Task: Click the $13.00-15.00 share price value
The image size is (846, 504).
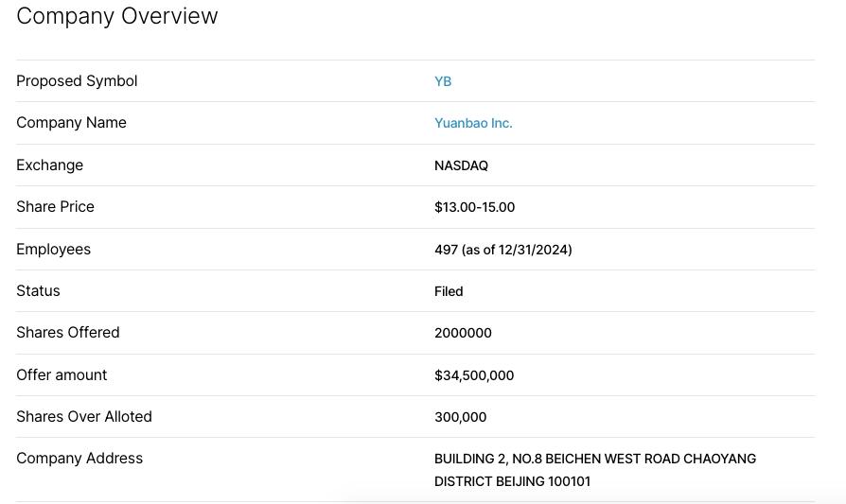Action: click(x=474, y=207)
